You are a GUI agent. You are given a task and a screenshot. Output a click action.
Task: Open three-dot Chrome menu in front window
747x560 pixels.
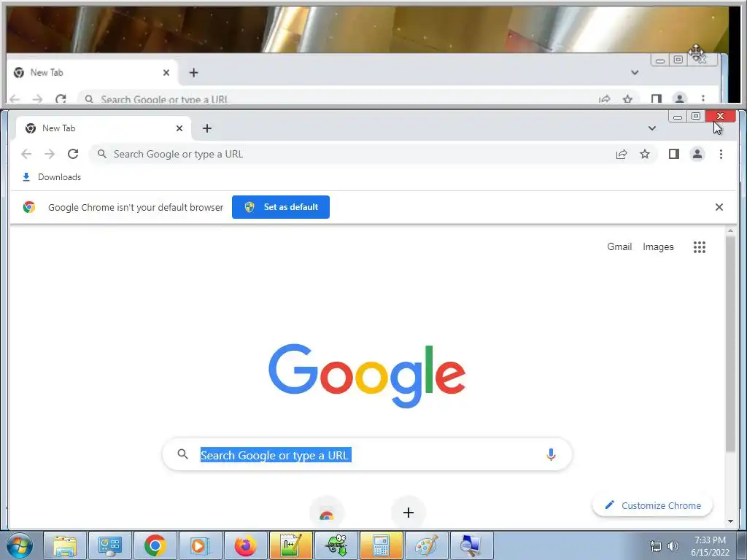(721, 154)
